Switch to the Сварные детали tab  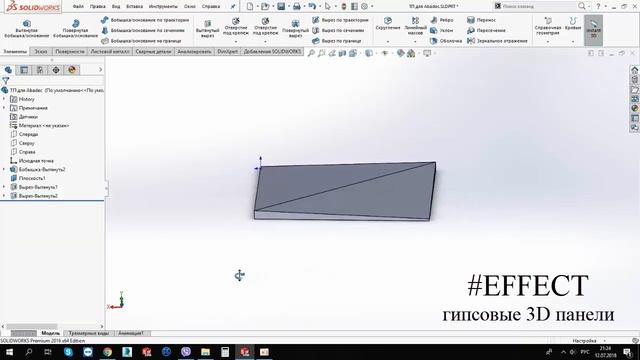click(x=153, y=51)
